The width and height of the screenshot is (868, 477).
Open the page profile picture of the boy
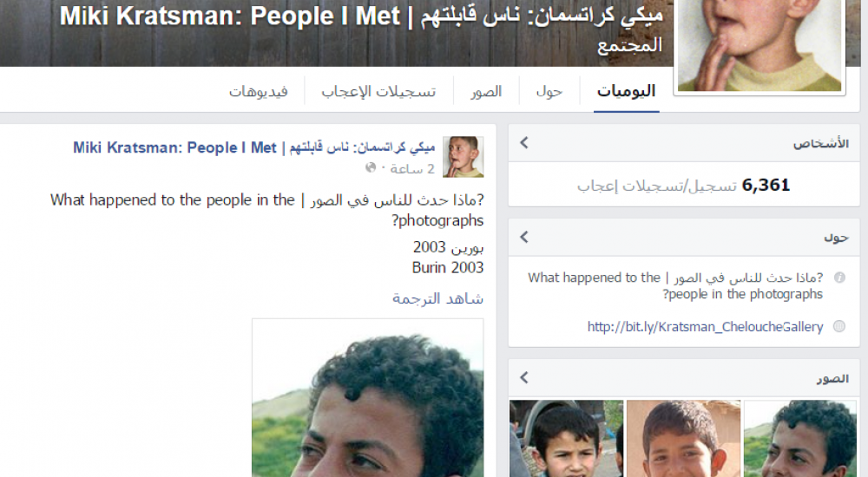(759, 45)
